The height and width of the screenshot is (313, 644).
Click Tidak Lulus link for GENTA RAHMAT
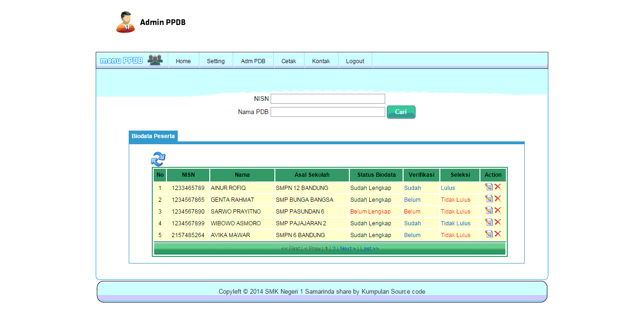point(455,200)
